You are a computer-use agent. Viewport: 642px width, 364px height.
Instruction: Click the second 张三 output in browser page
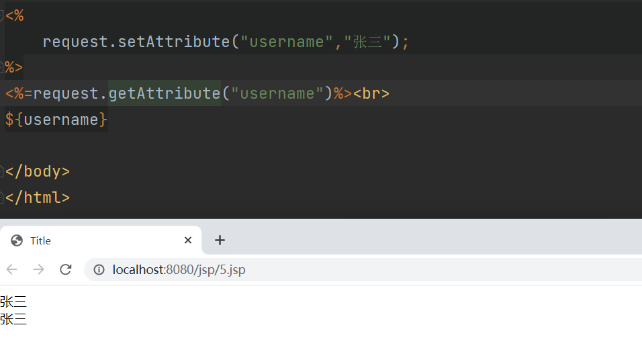pos(13,319)
